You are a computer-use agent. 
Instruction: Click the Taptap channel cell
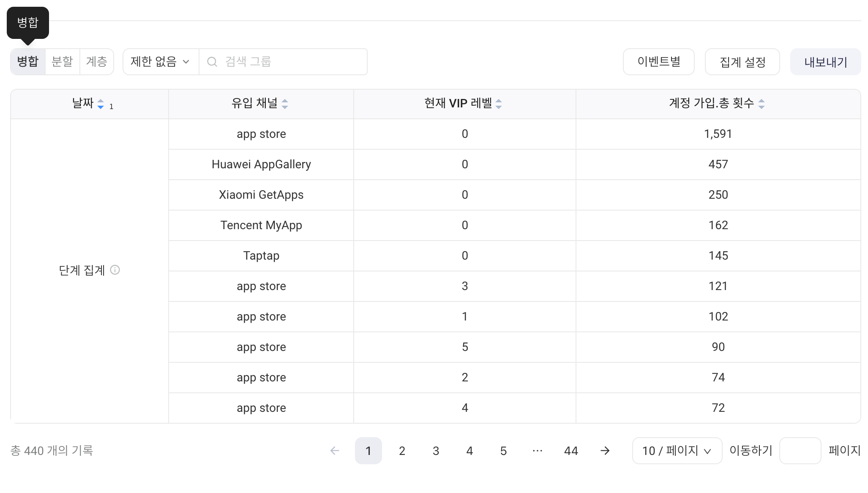coord(261,256)
